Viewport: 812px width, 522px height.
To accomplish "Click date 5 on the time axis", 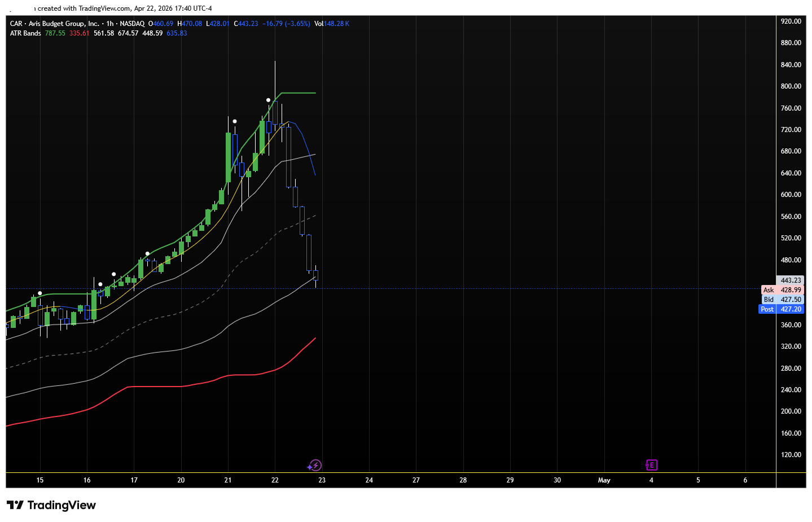I will (x=698, y=480).
